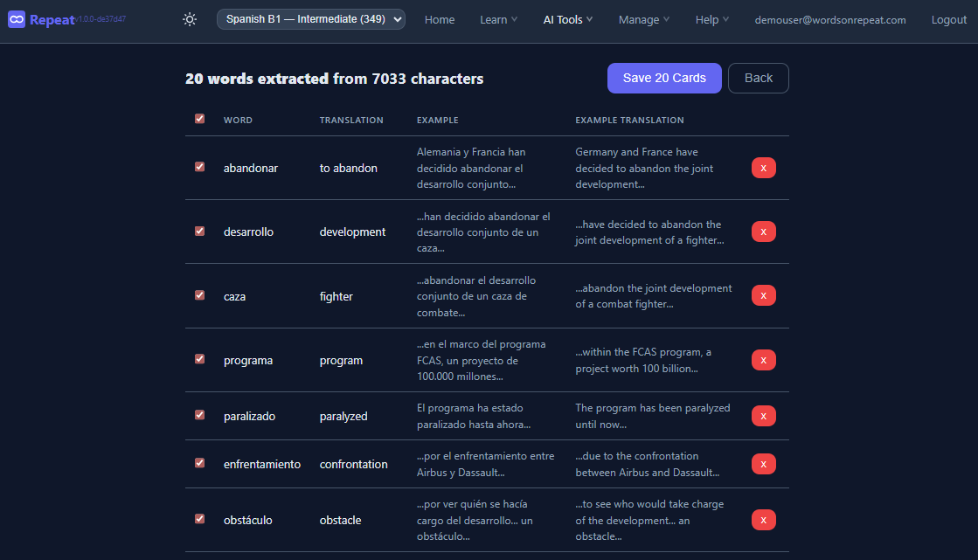Click the translation 'paralyzed'

click(343, 416)
